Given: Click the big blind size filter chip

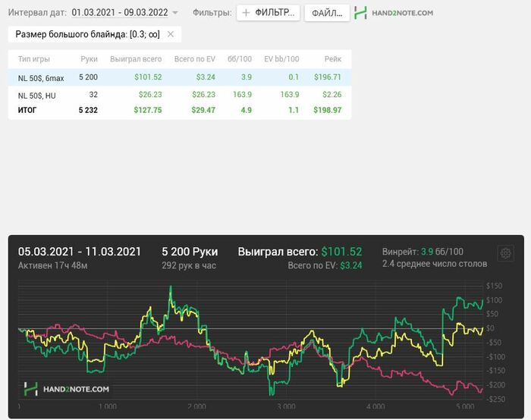Looking at the screenshot, I should (x=95, y=34).
